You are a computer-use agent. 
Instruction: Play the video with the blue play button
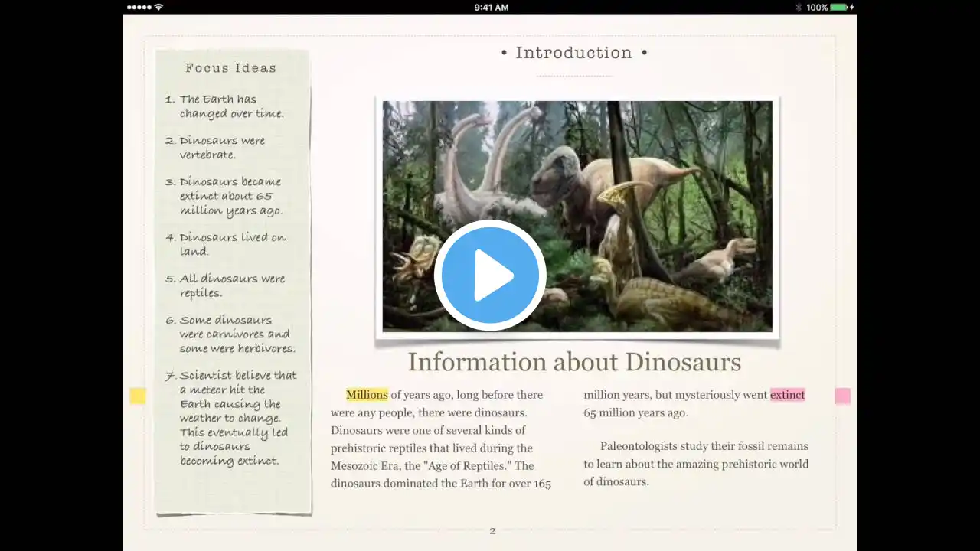tap(490, 275)
